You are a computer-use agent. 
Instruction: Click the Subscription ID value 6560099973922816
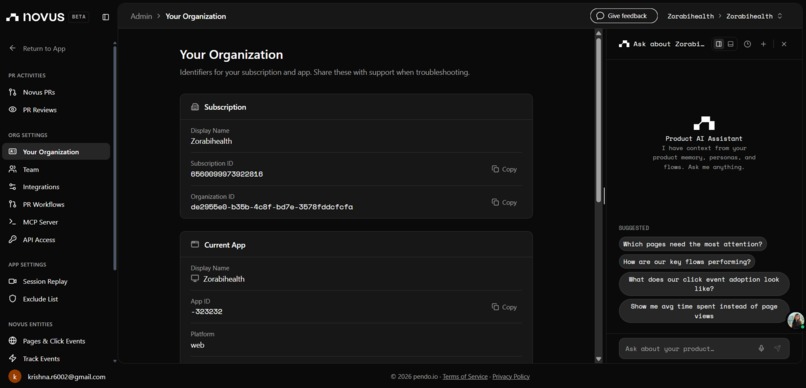point(227,174)
